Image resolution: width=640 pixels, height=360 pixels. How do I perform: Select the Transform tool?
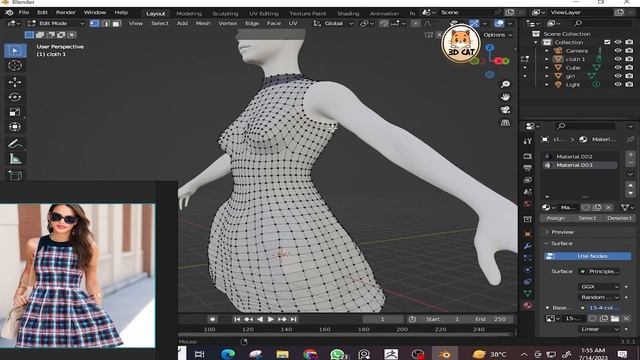pos(15,127)
